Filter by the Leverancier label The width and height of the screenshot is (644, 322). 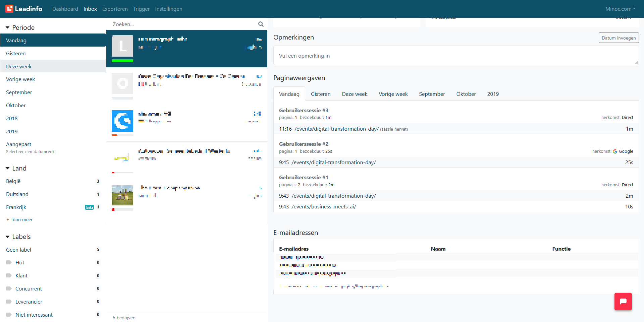click(x=53, y=302)
